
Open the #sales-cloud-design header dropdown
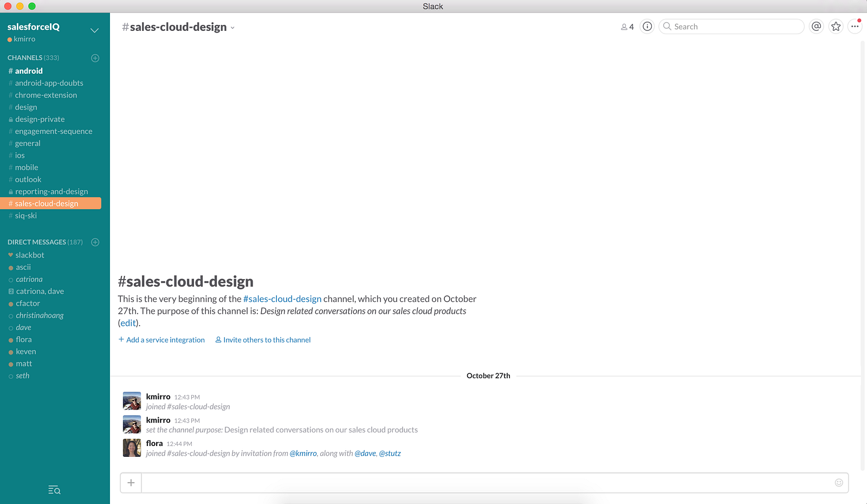click(x=232, y=28)
